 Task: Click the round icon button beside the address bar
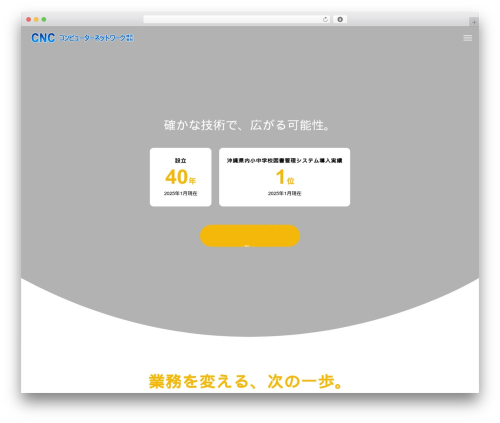340,20
